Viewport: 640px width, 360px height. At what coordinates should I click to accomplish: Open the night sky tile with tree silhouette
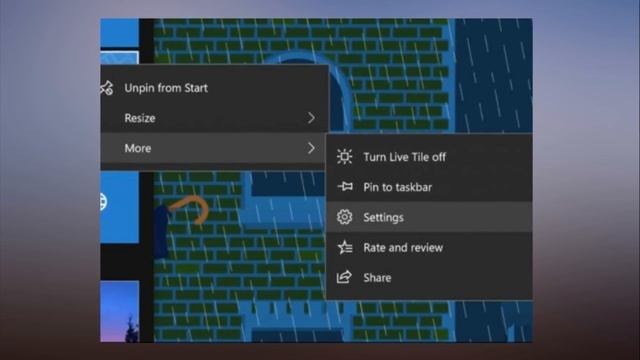(x=120, y=311)
